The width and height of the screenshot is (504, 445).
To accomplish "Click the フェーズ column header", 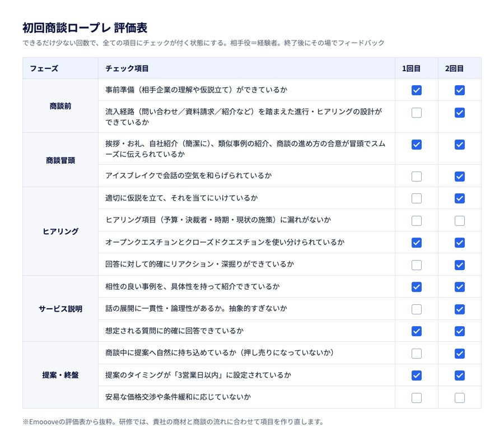I will point(60,68).
